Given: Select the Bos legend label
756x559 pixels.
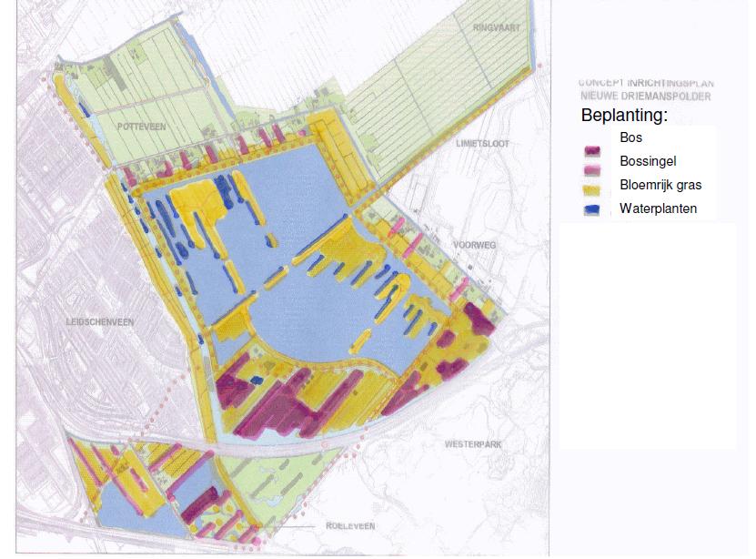Looking at the screenshot, I should (630, 138).
